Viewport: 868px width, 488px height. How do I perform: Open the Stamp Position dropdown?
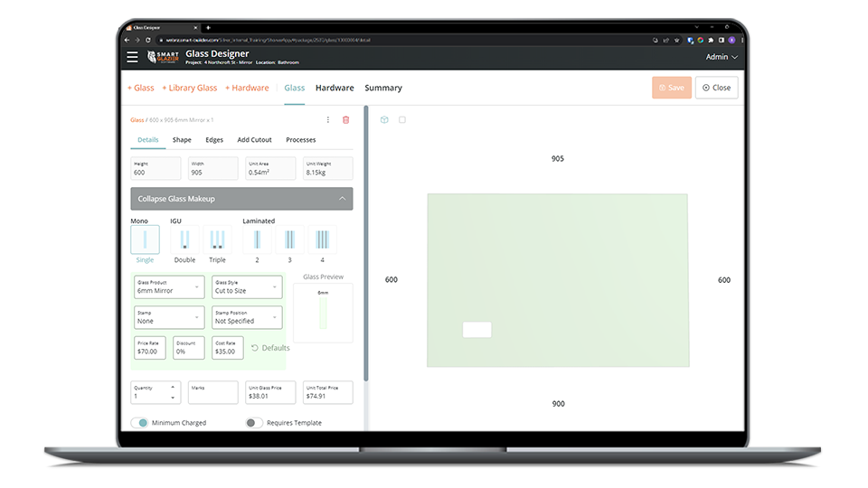[247, 318]
